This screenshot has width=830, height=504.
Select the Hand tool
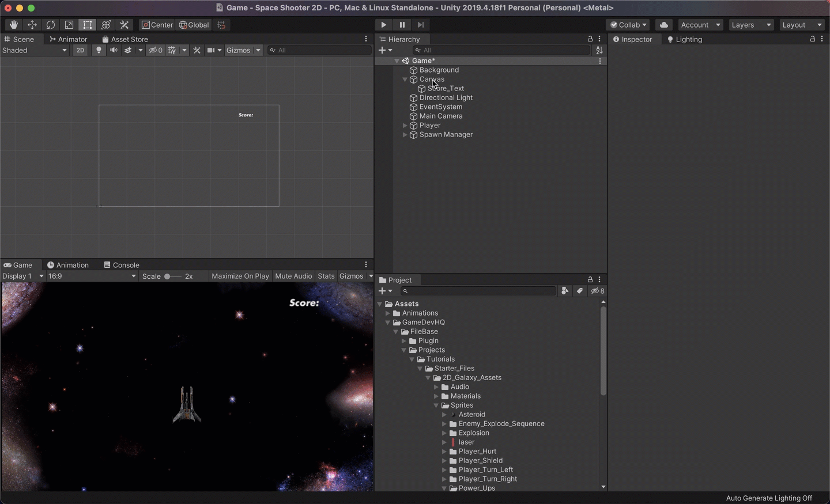(x=14, y=25)
